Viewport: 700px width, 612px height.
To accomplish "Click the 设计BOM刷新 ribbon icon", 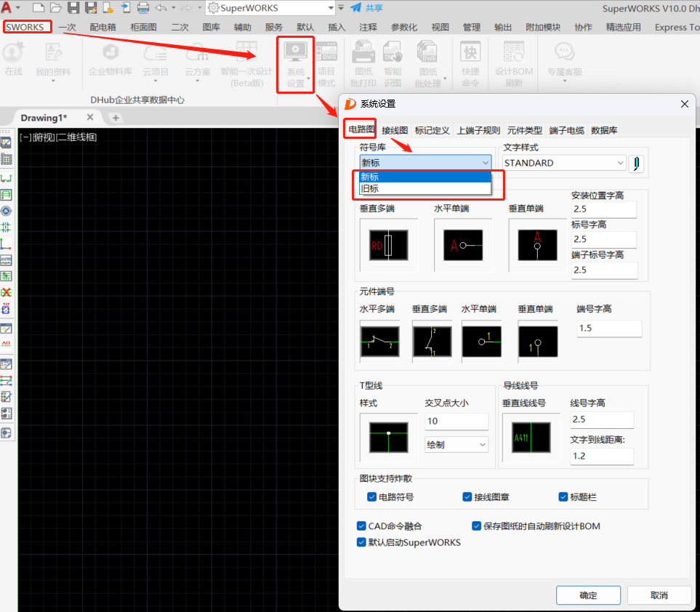I will [x=514, y=64].
